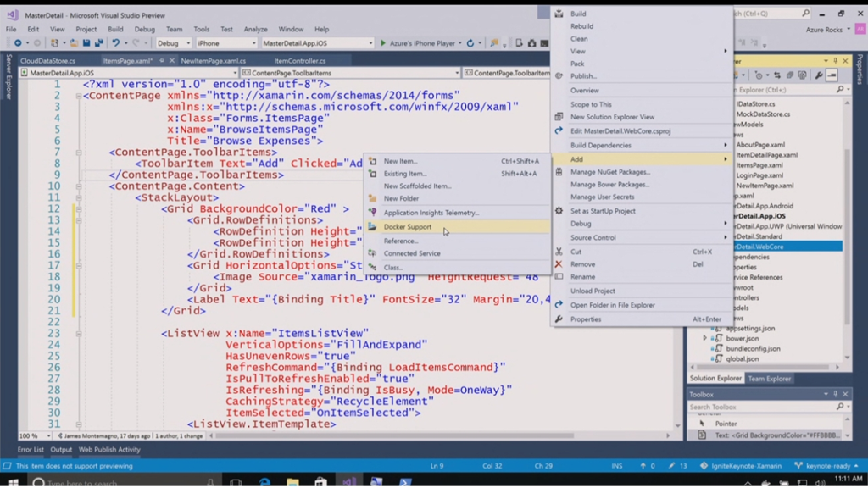Image resolution: width=868 pixels, height=488 pixels.
Task: Switch to the Team Explorer tab
Action: [x=769, y=379]
